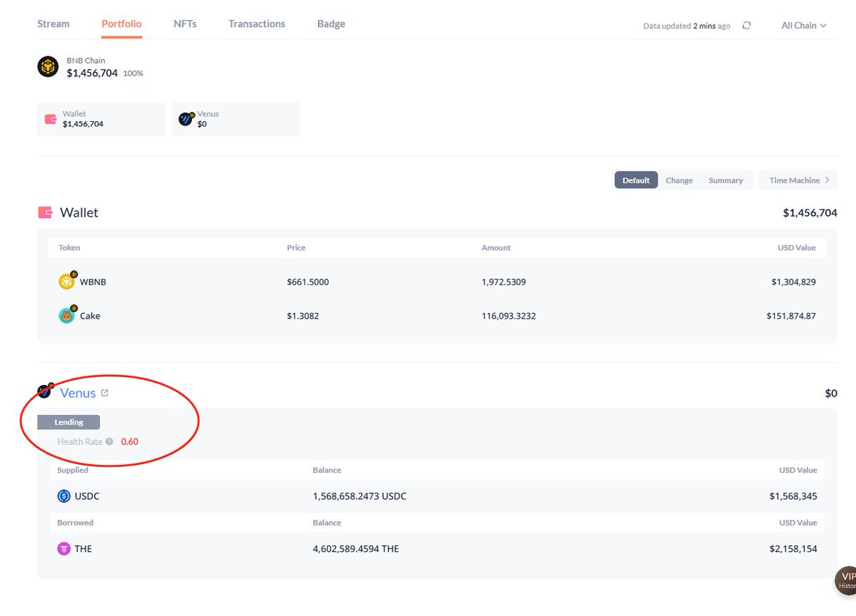The width and height of the screenshot is (856, 616).
Task: Click the pink wallet icon in the Wallet card
Action: pyautogui.click(x=51, y=119)
